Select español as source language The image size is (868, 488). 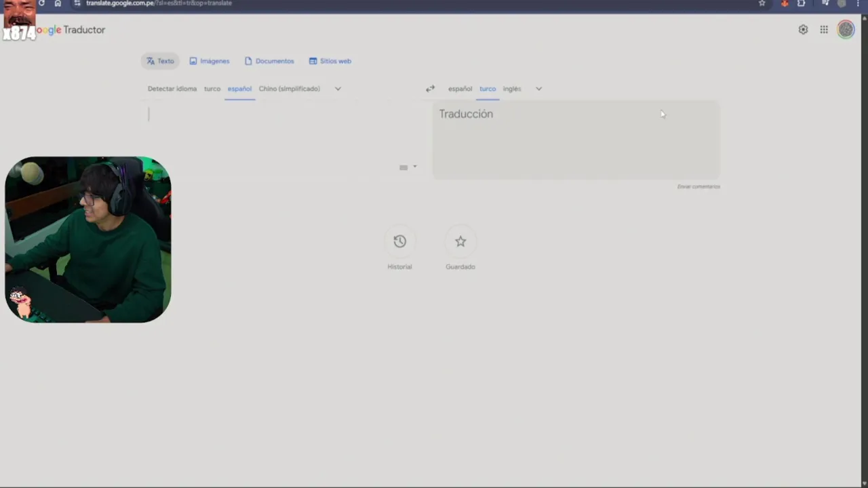(x=239, y=89)
